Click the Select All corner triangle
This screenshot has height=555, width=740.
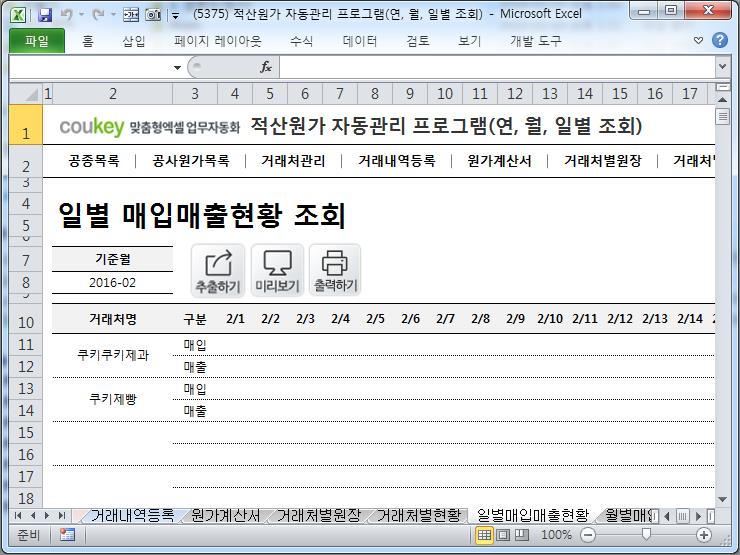[26, 93]
